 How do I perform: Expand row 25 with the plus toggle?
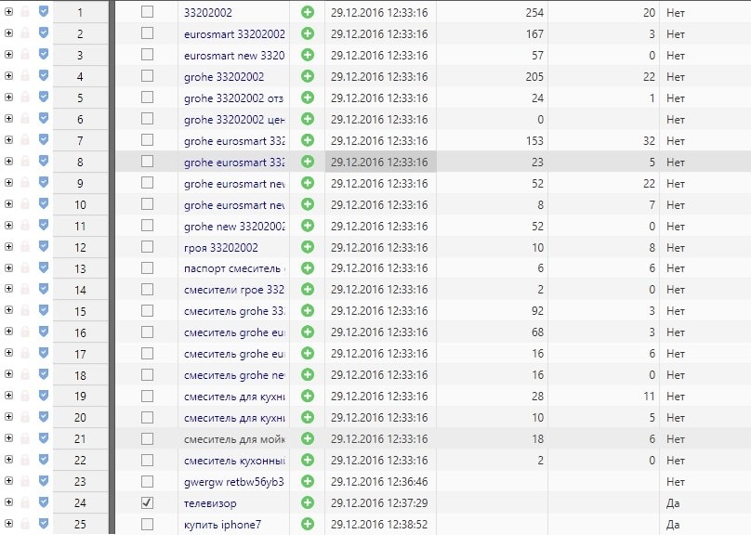[8, 524]
